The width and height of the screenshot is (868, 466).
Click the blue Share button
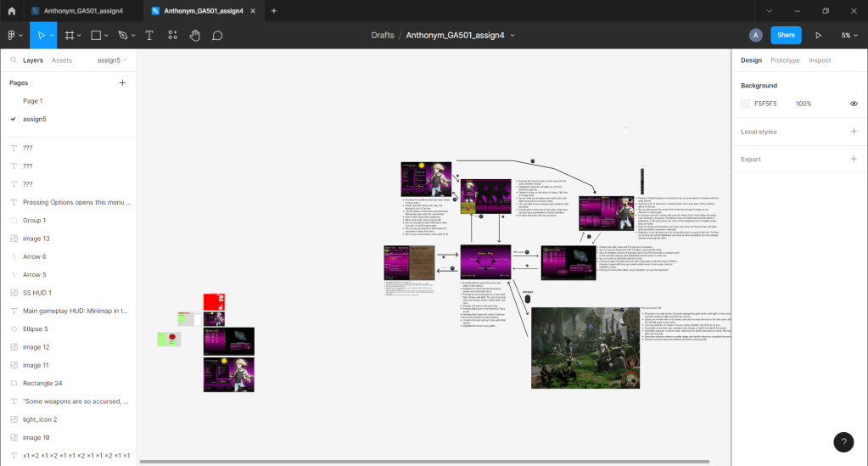pyautogui.click(x=786, y=36)
